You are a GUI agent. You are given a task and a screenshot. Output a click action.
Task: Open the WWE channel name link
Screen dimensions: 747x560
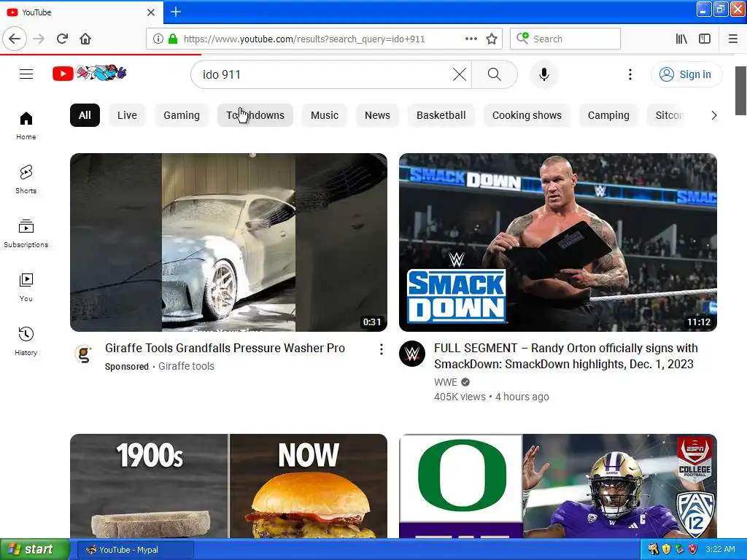(x=446, y=382)
